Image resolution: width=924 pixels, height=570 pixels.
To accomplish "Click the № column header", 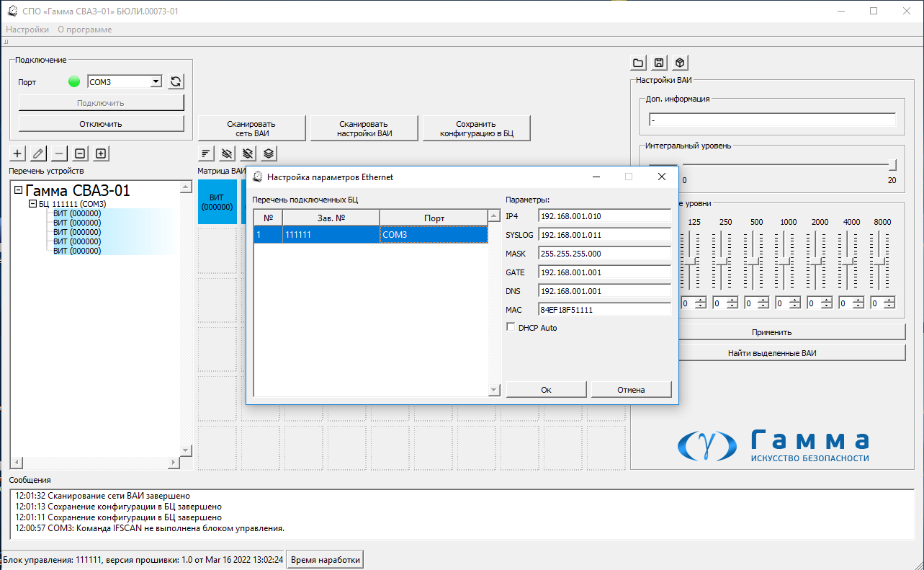I will [x=268, y=218].
